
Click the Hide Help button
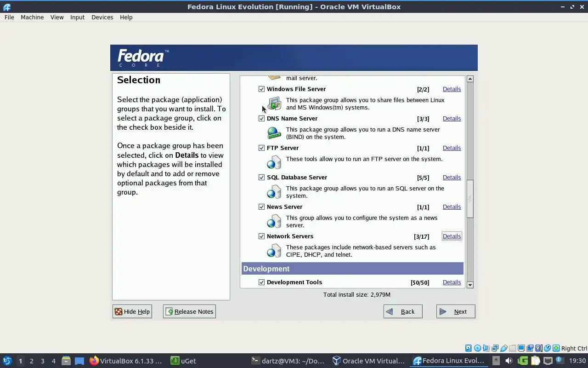pyautogui.click(x=132, y=311)
